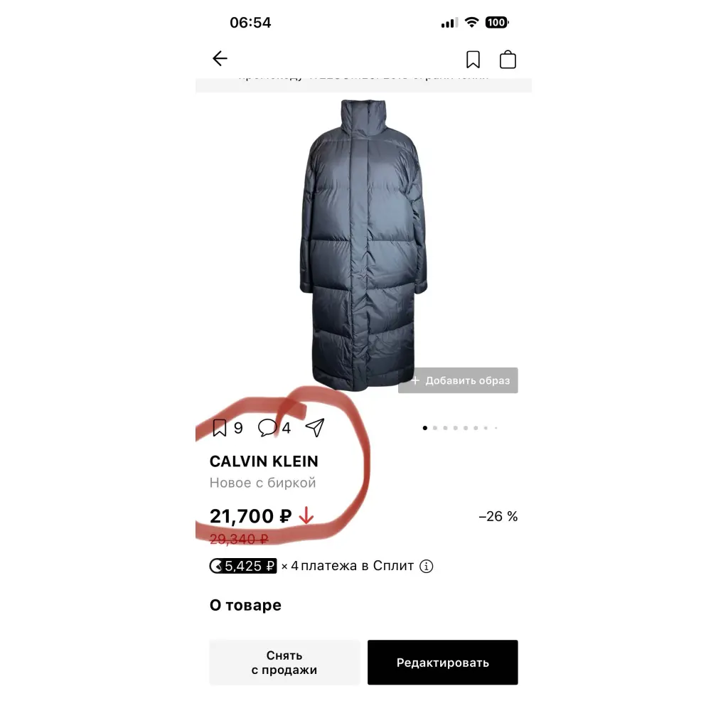728x728 pixels.
Task: Open comments via speech bubble icon
Action: [267, 427]
